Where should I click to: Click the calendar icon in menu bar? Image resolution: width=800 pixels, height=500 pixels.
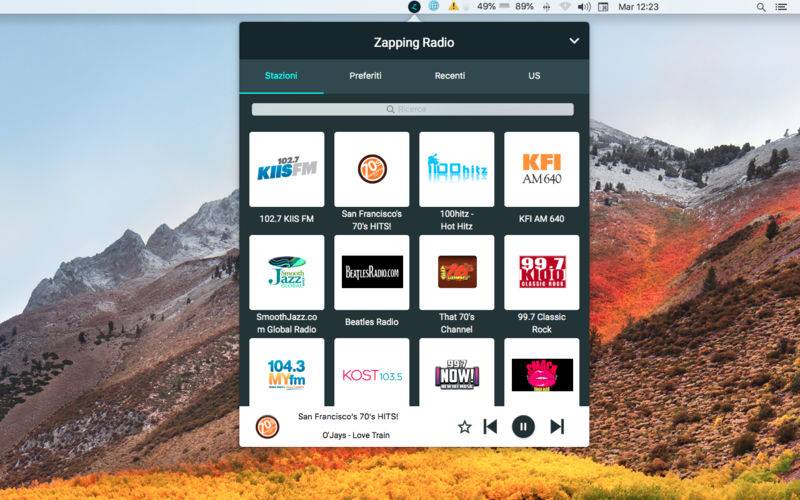[x=603, y=7]
